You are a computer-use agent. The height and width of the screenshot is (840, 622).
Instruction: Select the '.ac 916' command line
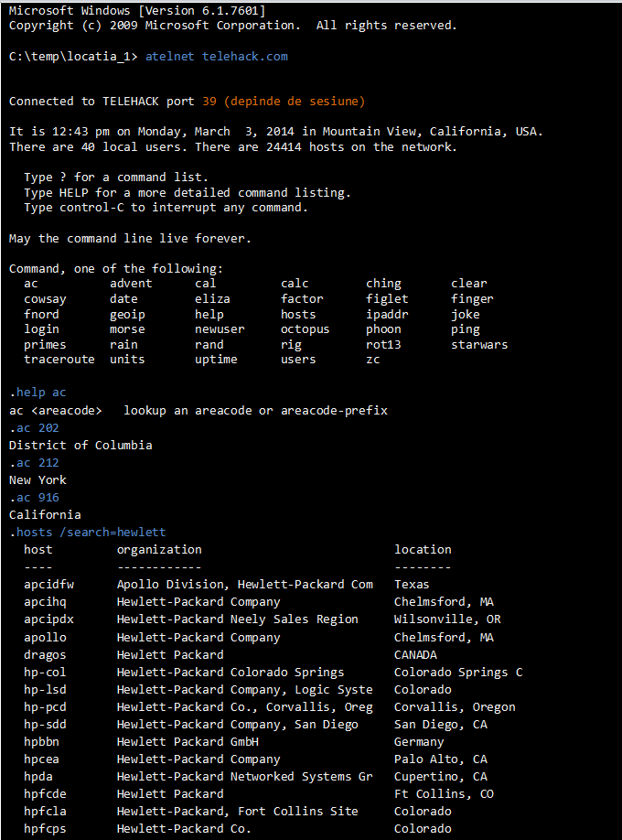(34, 498)
